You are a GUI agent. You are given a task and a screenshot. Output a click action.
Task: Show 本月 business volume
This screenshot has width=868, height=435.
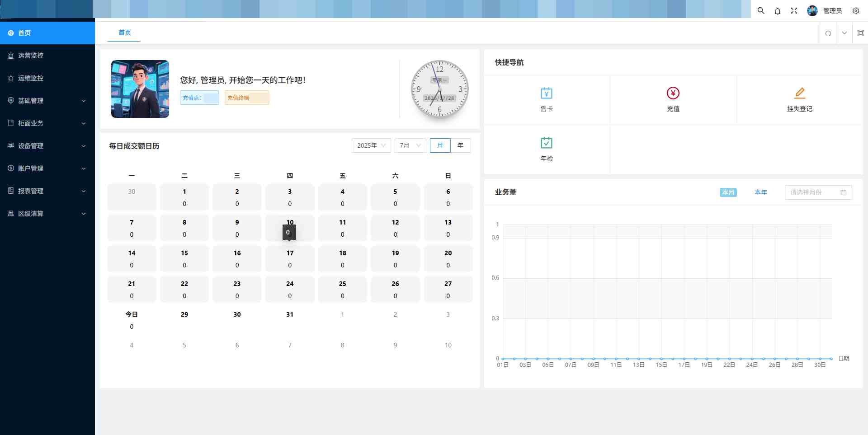(728, 192)
